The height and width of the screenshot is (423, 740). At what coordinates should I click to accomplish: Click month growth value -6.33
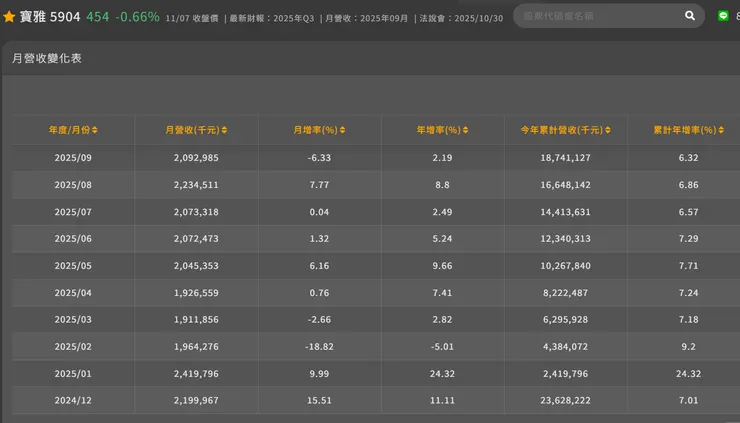[x=320, y=158]
